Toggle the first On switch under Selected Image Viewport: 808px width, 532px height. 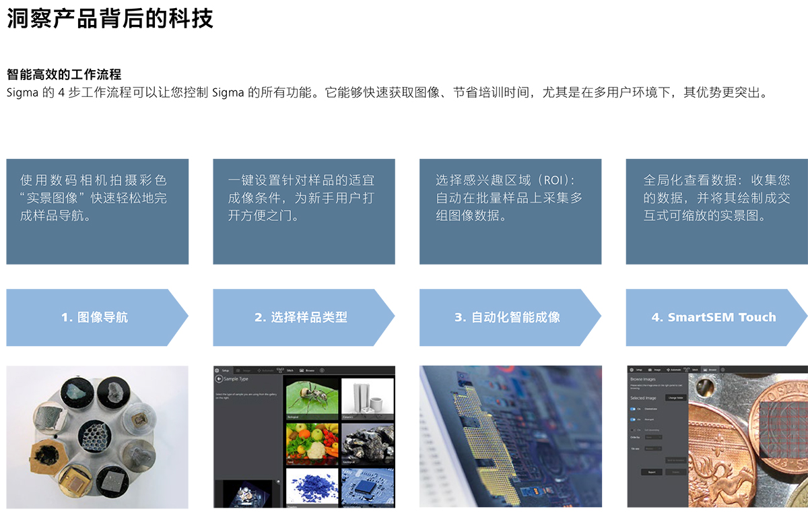click(633, 408)
